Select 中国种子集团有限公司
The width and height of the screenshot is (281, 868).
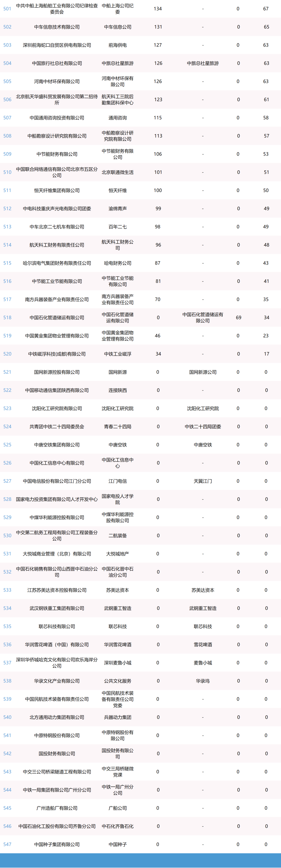pos(57,845)
